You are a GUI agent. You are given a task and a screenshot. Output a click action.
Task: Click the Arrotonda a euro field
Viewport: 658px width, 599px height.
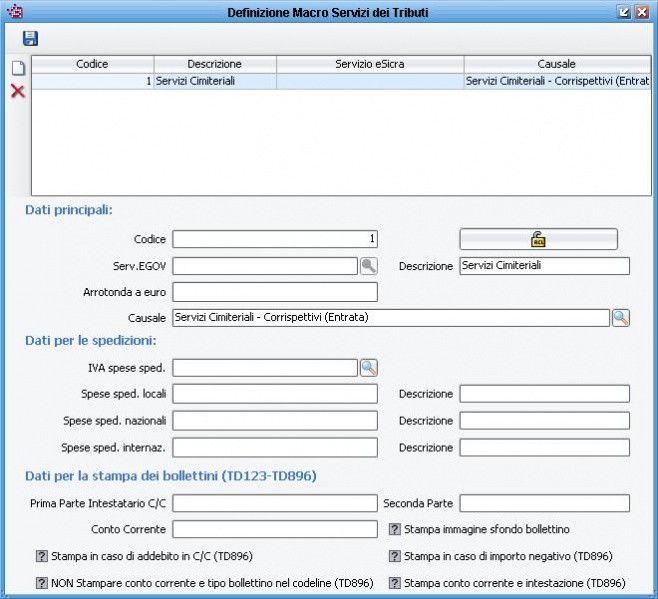[274, 292]
